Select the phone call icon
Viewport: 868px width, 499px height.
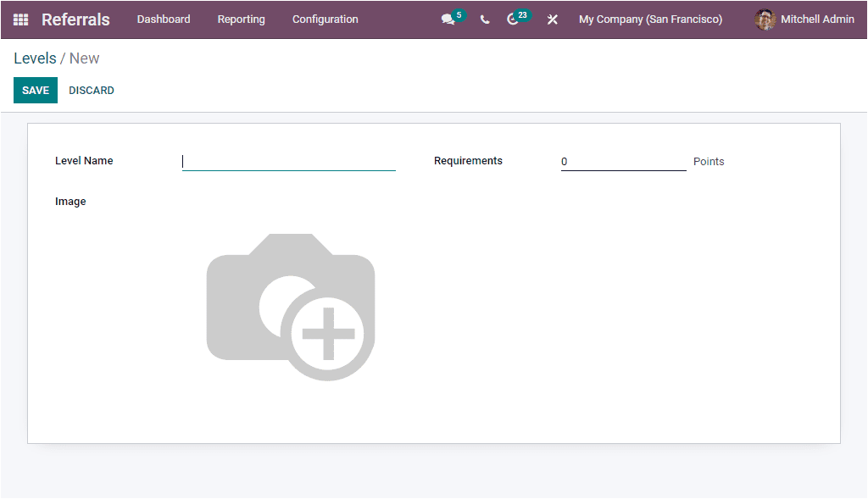pos(484,19)
